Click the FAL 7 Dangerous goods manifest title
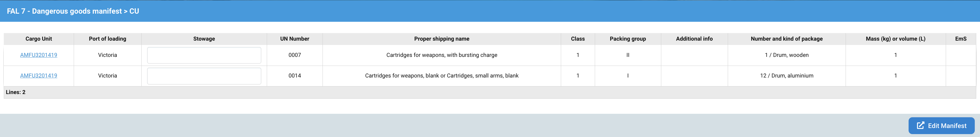Viewport: 980px width, 137px height. 73,11
